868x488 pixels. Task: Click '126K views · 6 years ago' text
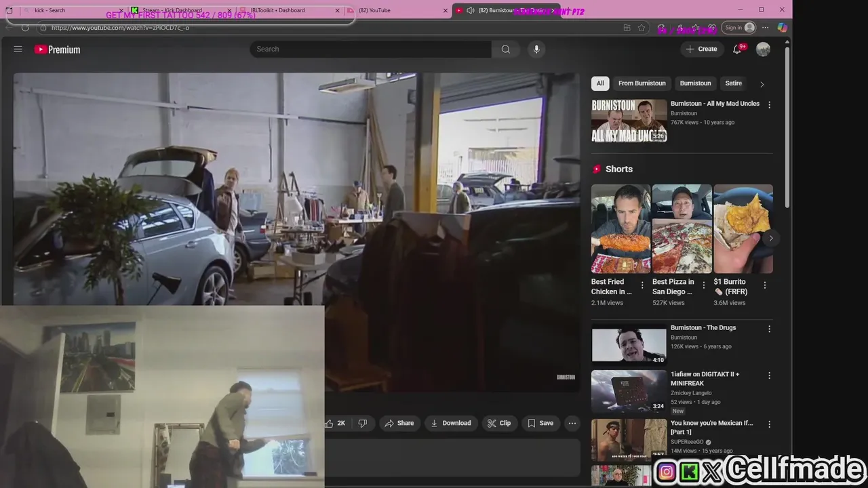(x=701, y=346)
